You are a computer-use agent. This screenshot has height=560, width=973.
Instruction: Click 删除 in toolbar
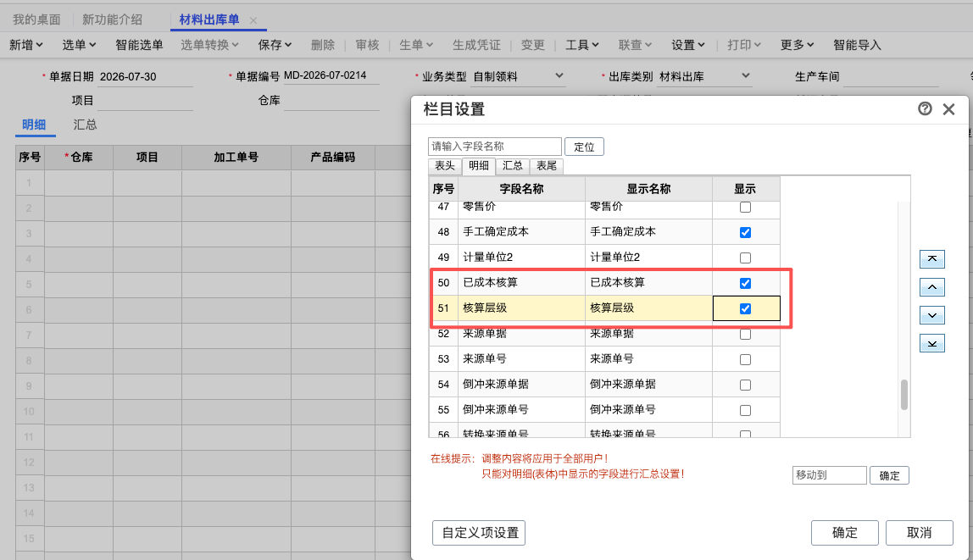pyautogui.click(x=323, y=45)
